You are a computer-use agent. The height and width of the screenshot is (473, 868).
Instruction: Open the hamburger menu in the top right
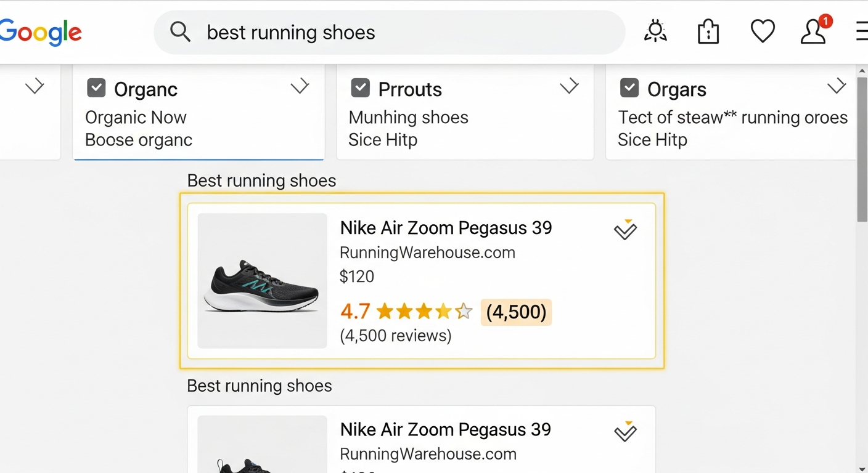(862, 31)
